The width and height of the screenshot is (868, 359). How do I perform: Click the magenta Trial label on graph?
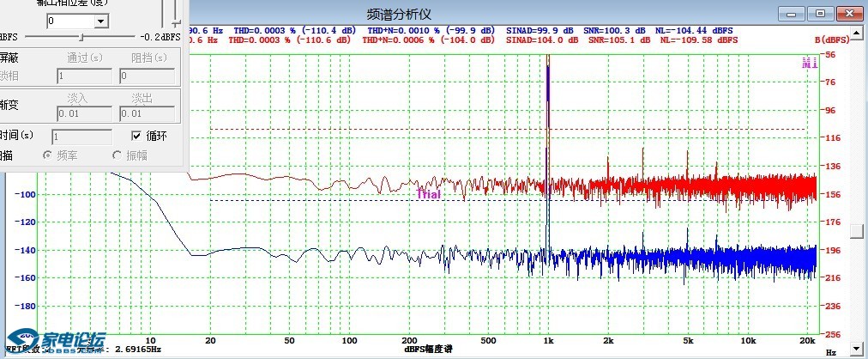tap(428, 194)
